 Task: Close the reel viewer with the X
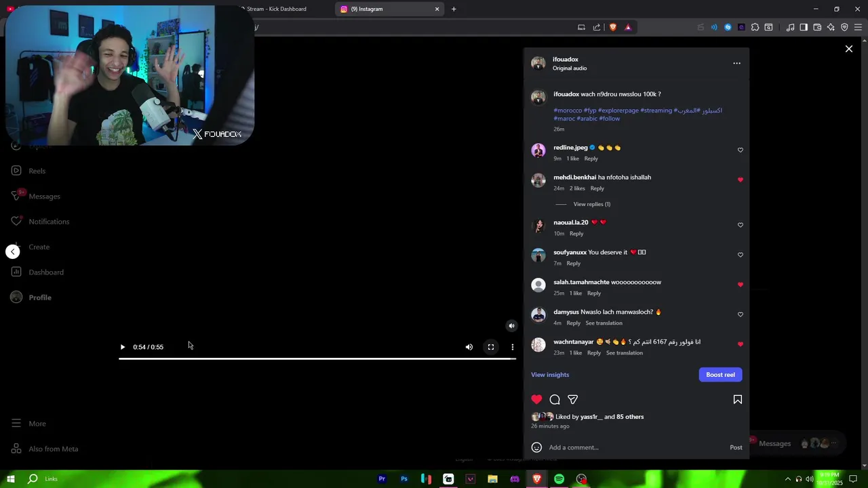[x=848, y=49]
